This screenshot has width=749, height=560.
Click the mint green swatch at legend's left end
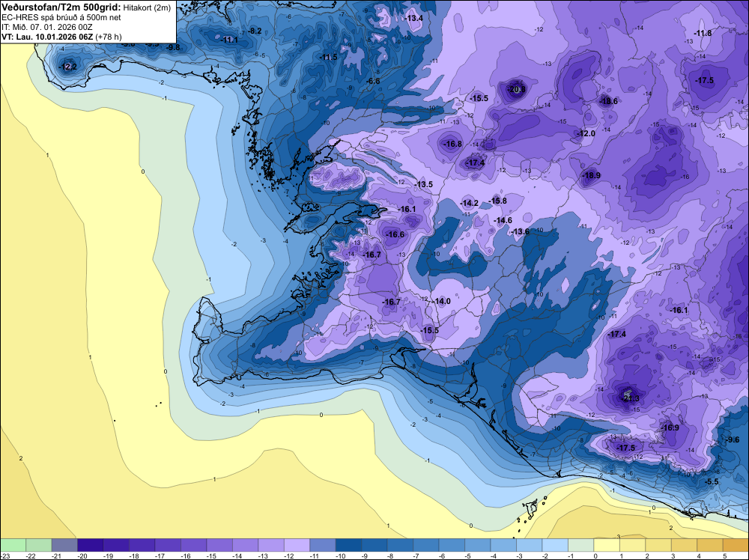coord(13,545)
